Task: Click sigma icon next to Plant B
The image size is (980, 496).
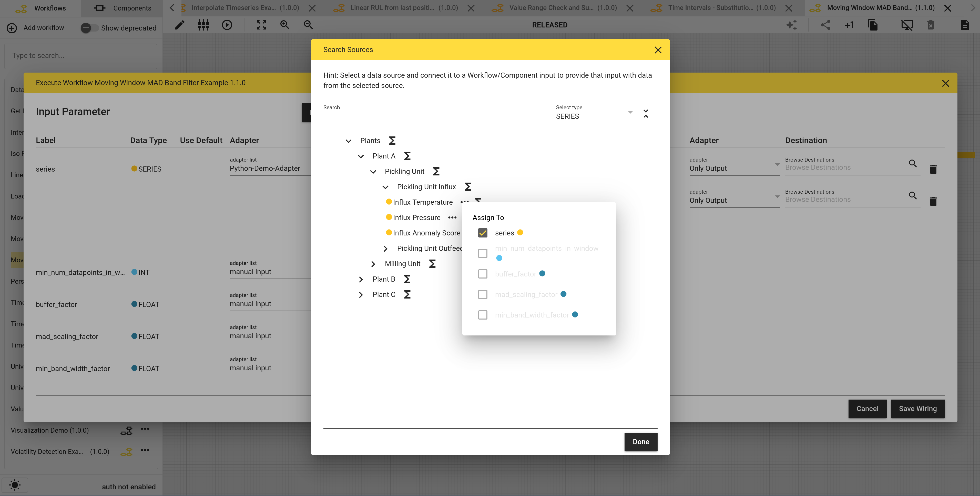Action: [x=407, y=279]
